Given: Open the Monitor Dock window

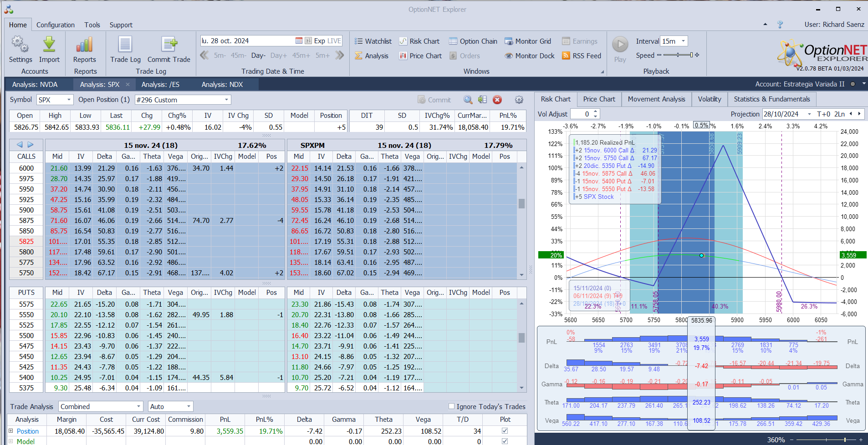Looking at the screenshot, I should (x=530, y=56).
